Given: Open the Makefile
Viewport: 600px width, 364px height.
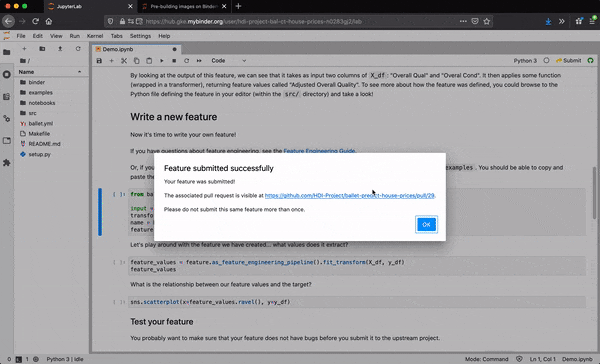Looking at the screenshot, I should [x=39, y=134].
